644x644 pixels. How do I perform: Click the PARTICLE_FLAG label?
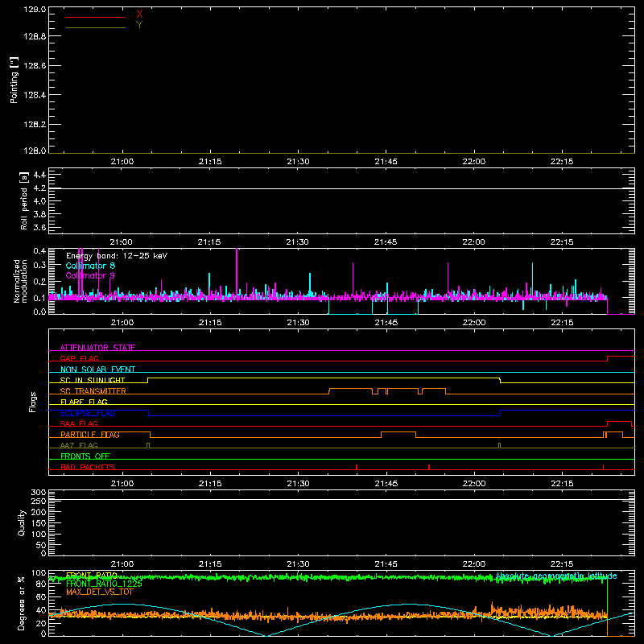90,435
